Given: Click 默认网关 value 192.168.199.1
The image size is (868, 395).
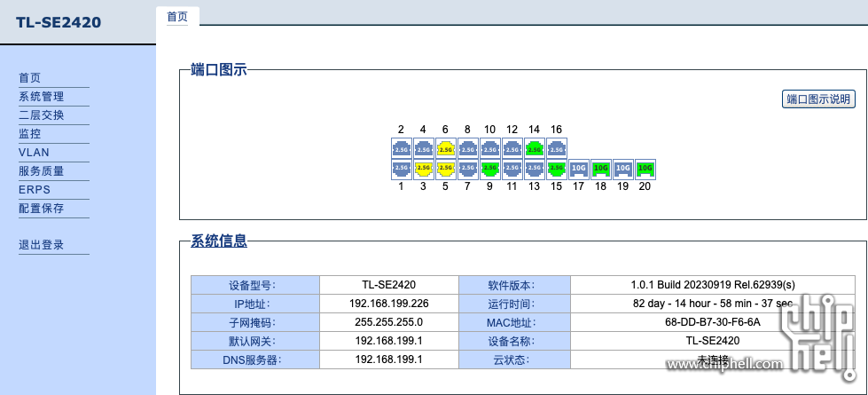Looking at the screenshot, I should pyautogui.click(x=389, y=341).
